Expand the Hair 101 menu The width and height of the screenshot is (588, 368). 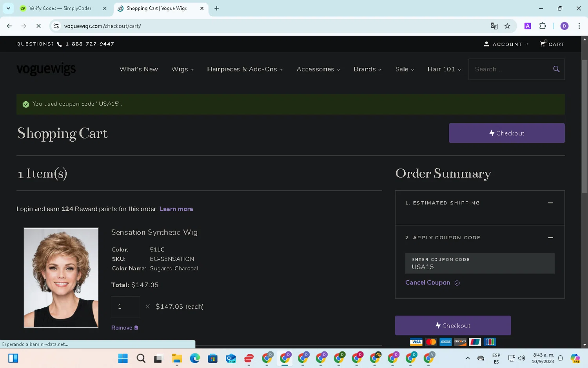point(444,69)
